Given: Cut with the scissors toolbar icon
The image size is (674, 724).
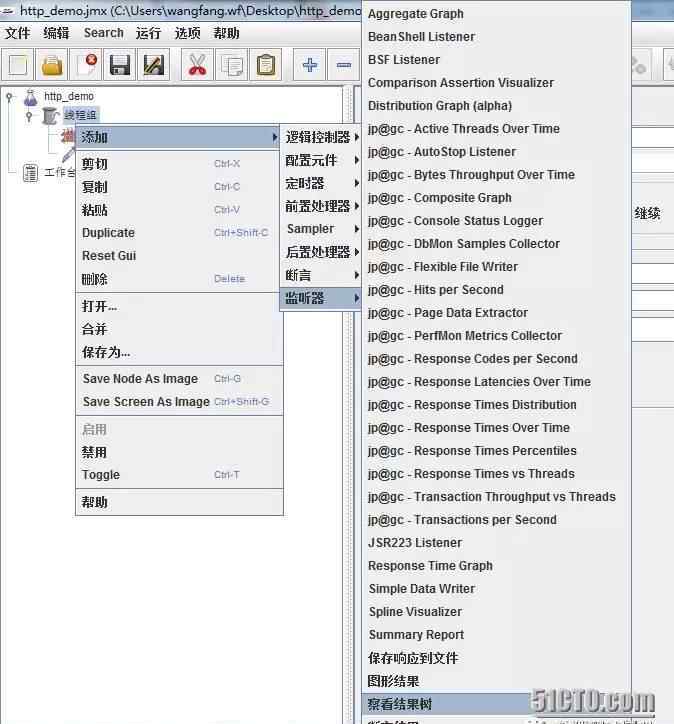Looking at the screenshot, I should pyautogui.click(x=198, y=65).
